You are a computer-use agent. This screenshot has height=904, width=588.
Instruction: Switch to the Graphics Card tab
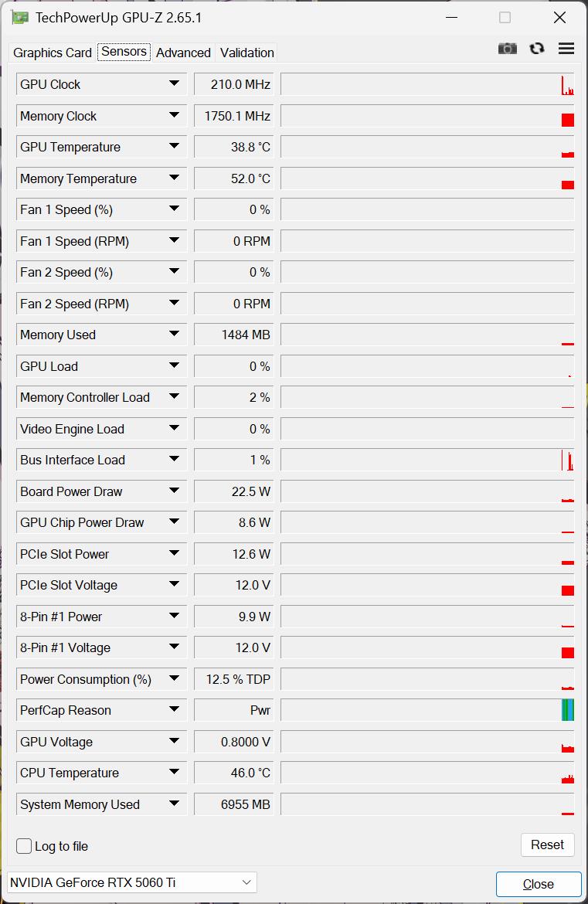point(53,53)
